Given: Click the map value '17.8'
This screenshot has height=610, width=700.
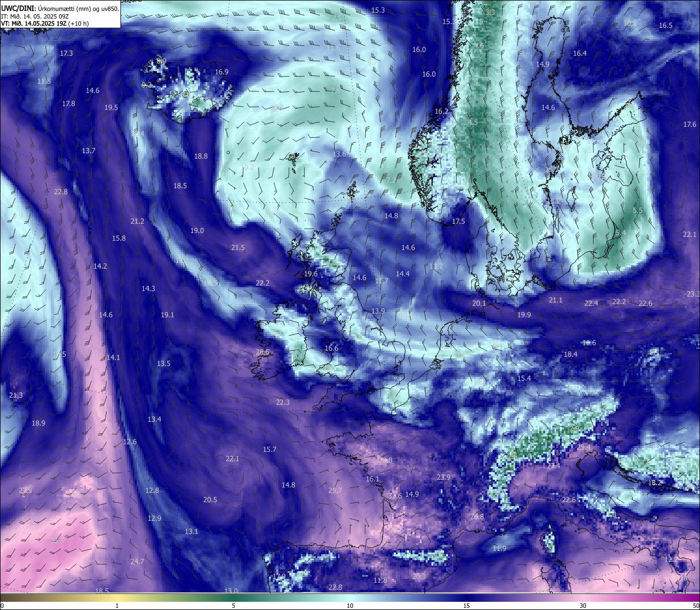Looking at the screenshot, I should point(68,103).
